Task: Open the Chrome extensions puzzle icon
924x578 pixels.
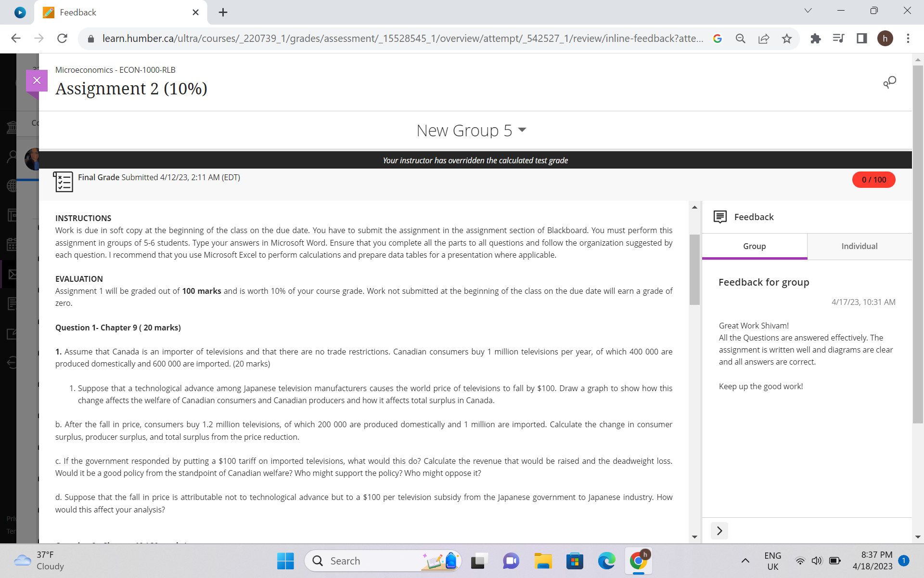Action: click(x=815, y=39)
